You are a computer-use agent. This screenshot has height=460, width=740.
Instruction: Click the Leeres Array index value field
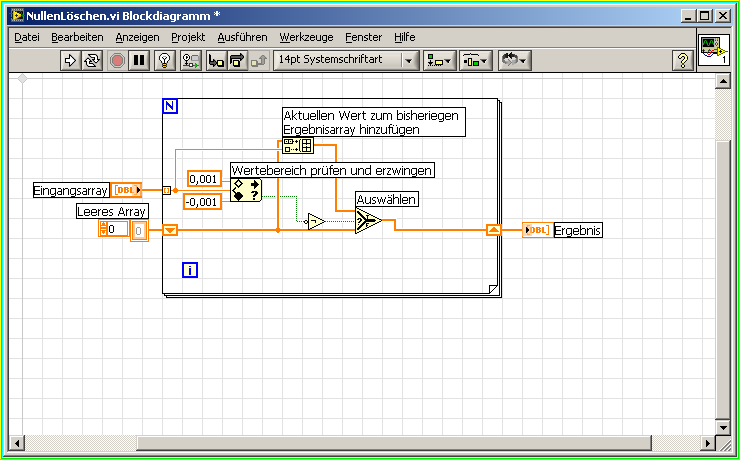(x=118, y=229)
